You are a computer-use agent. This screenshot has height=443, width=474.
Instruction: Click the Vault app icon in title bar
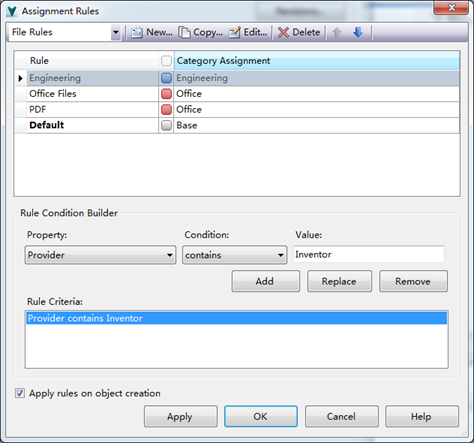click(x=12, y=11)
